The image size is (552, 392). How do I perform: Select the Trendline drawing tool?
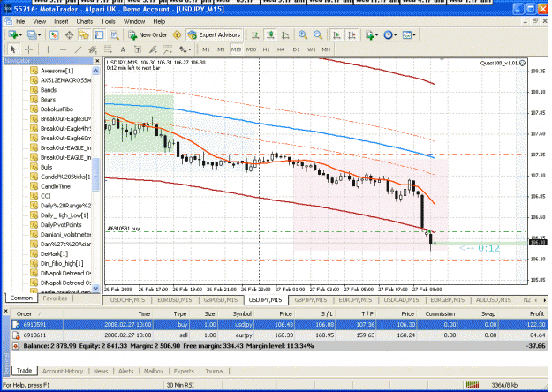pyautogui.click(x=78, y=49)
